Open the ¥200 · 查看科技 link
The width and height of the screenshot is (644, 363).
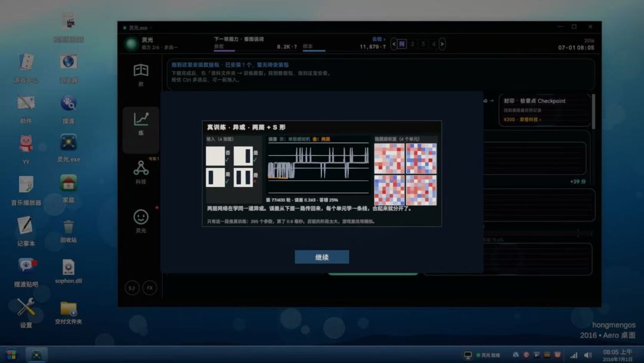(x=522, y=119)
